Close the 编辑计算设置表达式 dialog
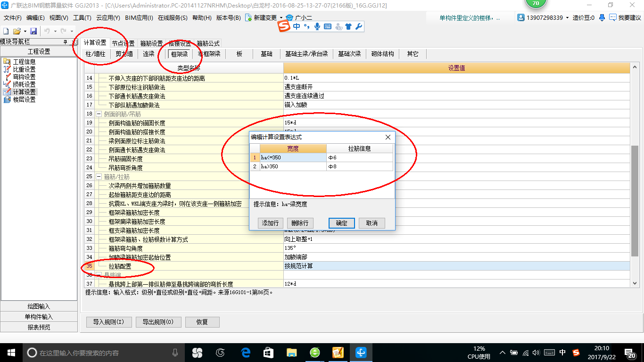644x362 pixels. [x=388, y=137]
